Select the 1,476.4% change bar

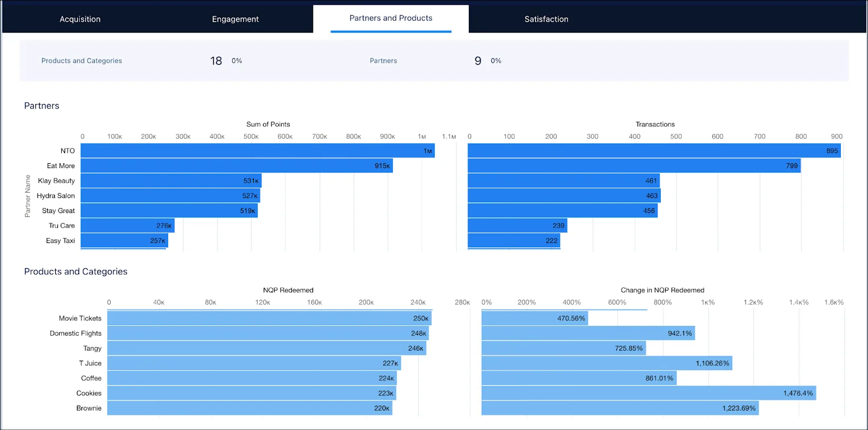click(649, 393)
